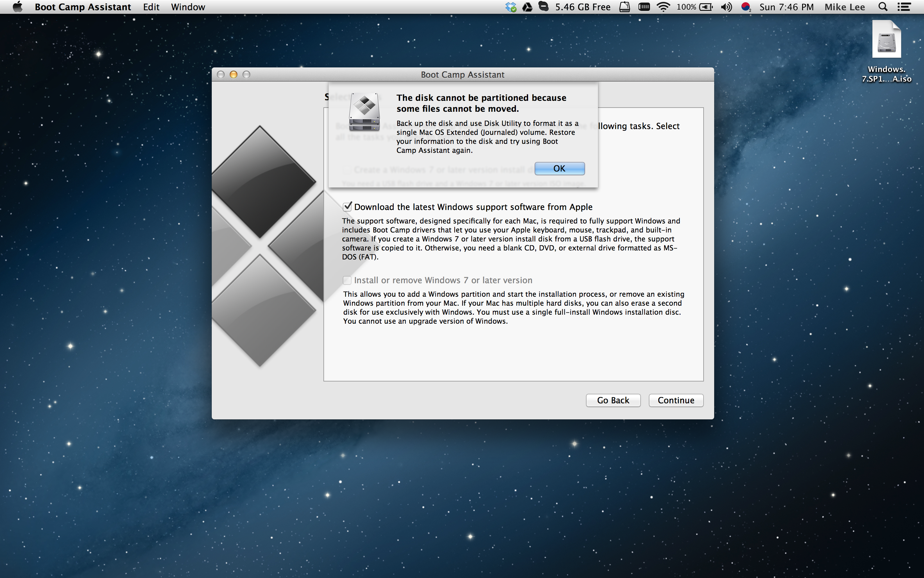Open the Korean input source flag menu
The image size is (924, 578).
[746, 7]
